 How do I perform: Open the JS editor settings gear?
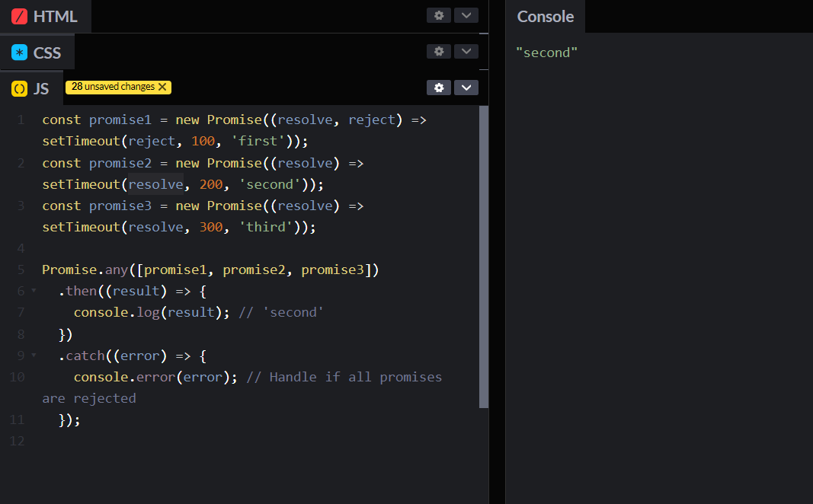(439, 88)
